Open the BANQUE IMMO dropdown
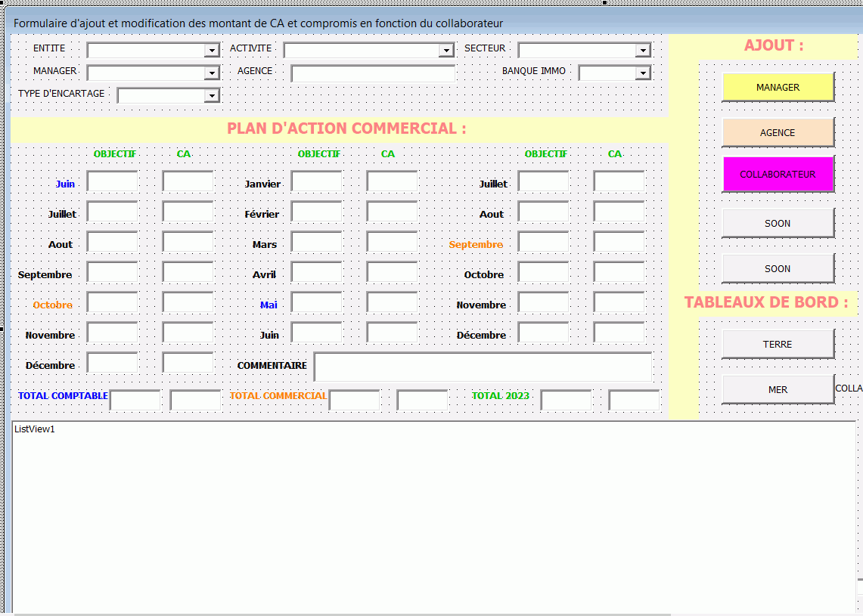863x616 pixels. [x=643, y=73]
